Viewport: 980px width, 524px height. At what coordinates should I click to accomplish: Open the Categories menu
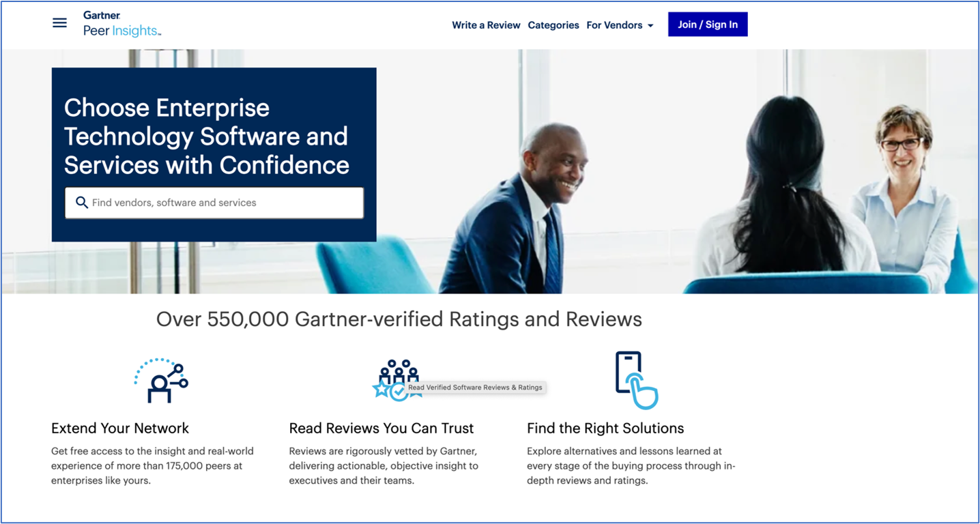[553, 25]
